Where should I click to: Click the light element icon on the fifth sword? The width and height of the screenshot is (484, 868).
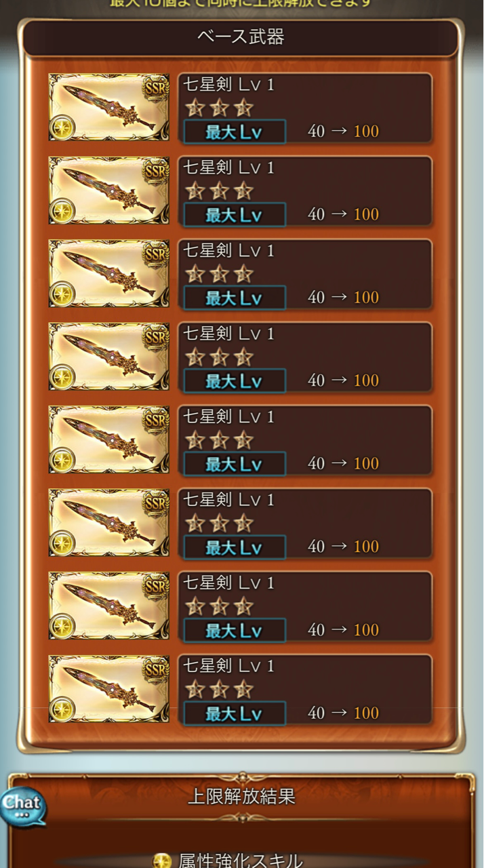point(62,460)
